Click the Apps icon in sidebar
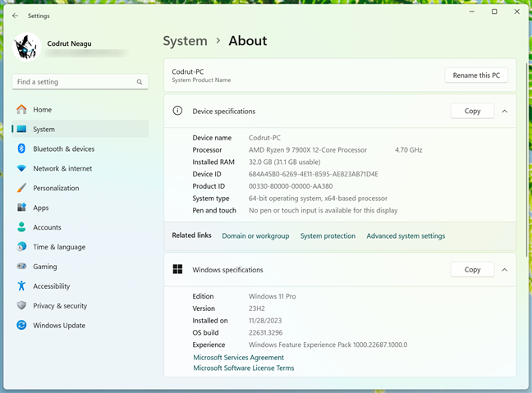Screen dimensions: 532x393 pos(21,208)
